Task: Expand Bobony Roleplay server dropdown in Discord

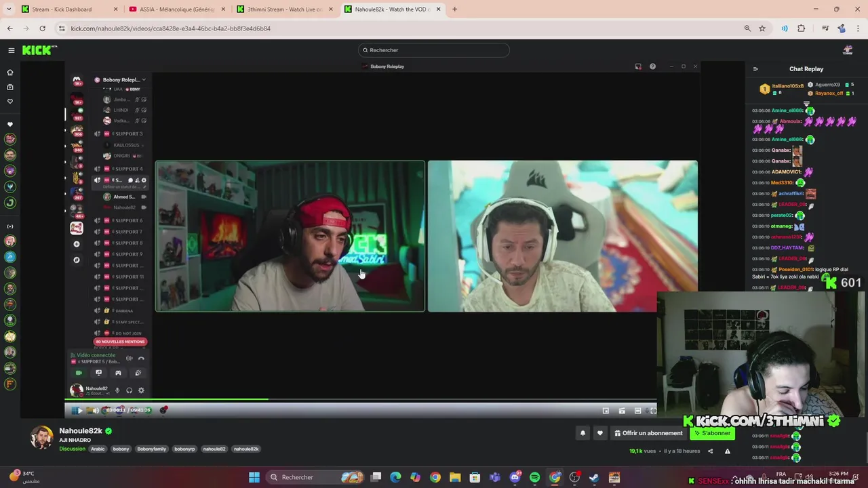Action: [144, 80]
